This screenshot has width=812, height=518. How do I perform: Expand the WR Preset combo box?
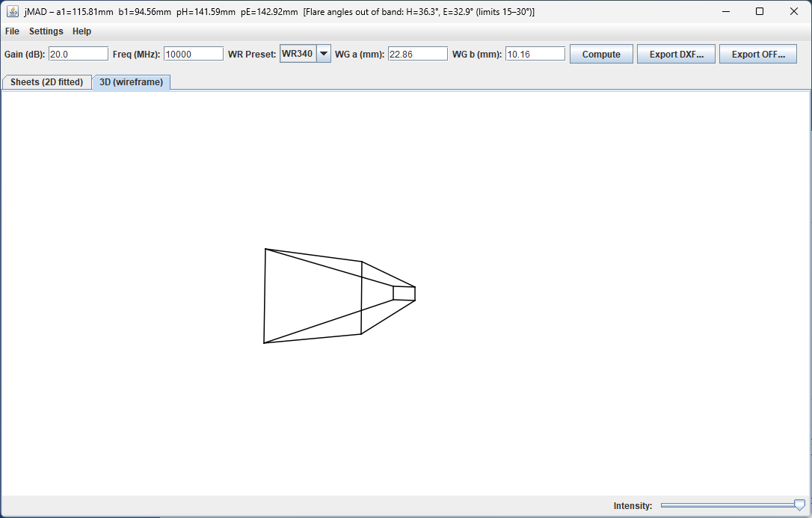tap(305, 53)
